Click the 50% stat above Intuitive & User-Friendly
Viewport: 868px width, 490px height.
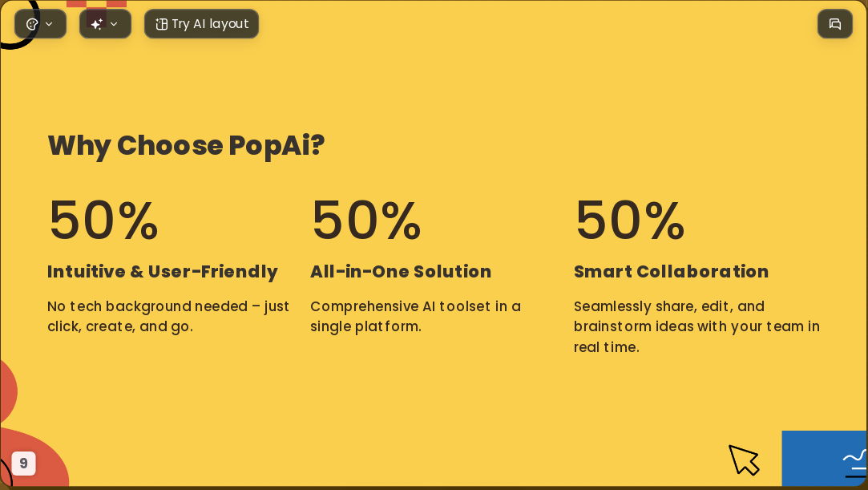(x=103, y=221)
